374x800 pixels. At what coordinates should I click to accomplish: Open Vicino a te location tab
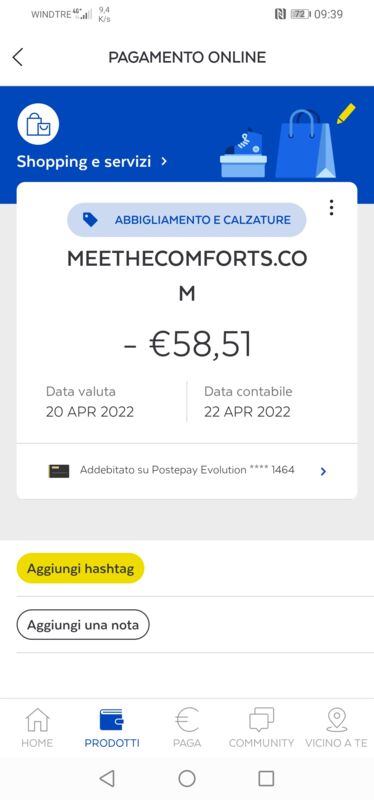coord(336,728)
